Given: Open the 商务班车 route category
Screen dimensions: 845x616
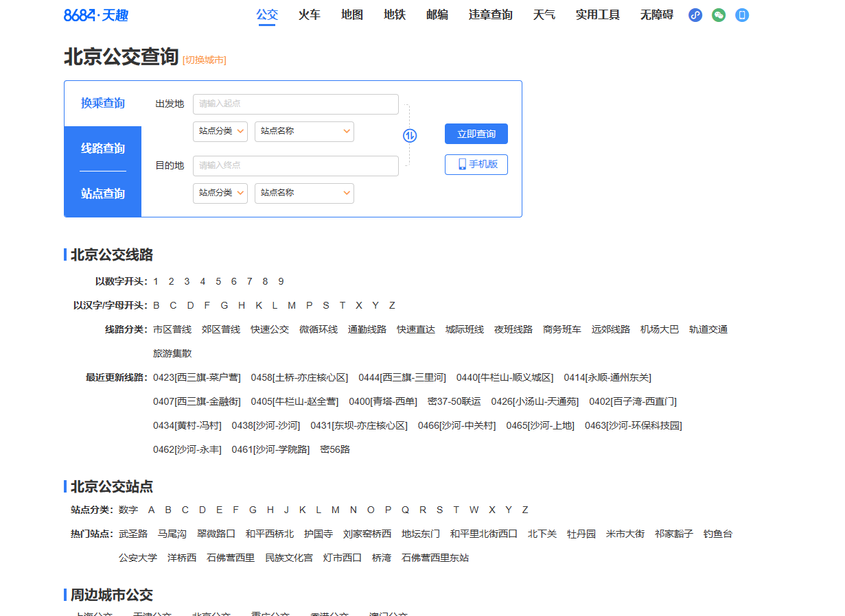Looking at the screenshot, I should [x=562, y=329].
